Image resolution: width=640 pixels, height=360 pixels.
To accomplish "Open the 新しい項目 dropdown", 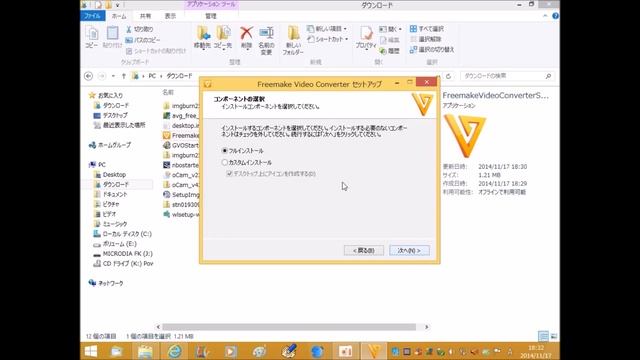I will [x=327, y=29].
